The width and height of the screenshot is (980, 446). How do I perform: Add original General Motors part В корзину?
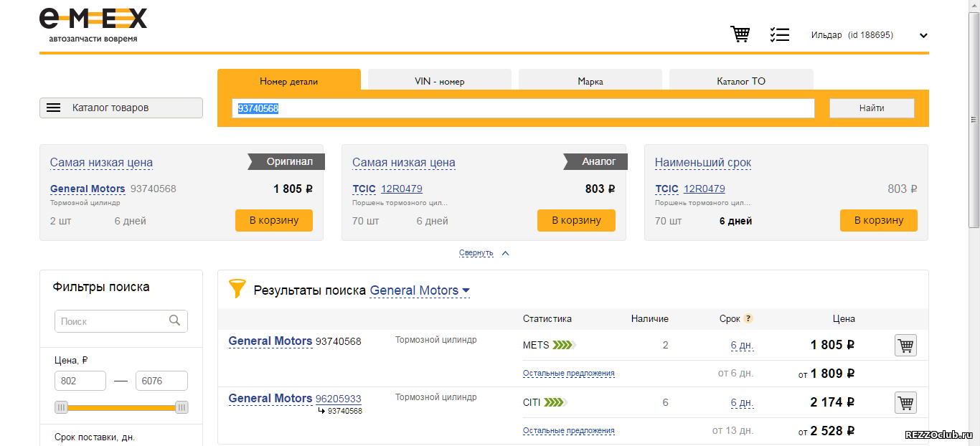point(274,220)
